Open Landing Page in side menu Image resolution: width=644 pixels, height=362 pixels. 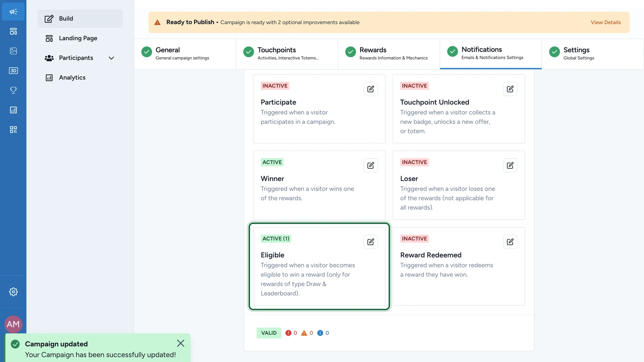80,38
